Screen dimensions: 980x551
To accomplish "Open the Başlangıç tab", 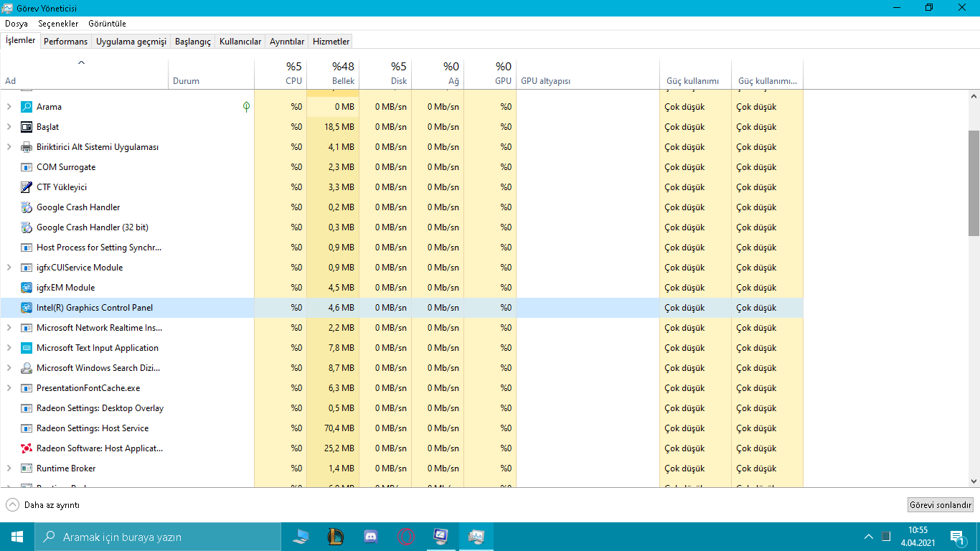I will pos(193,42).
